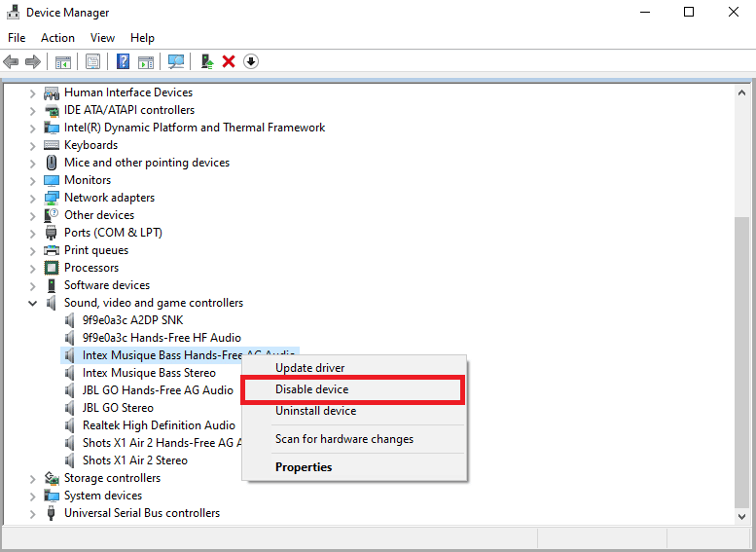Select 9f9e0a3c A2DP SNK device
756x552 pixels.
132,320
